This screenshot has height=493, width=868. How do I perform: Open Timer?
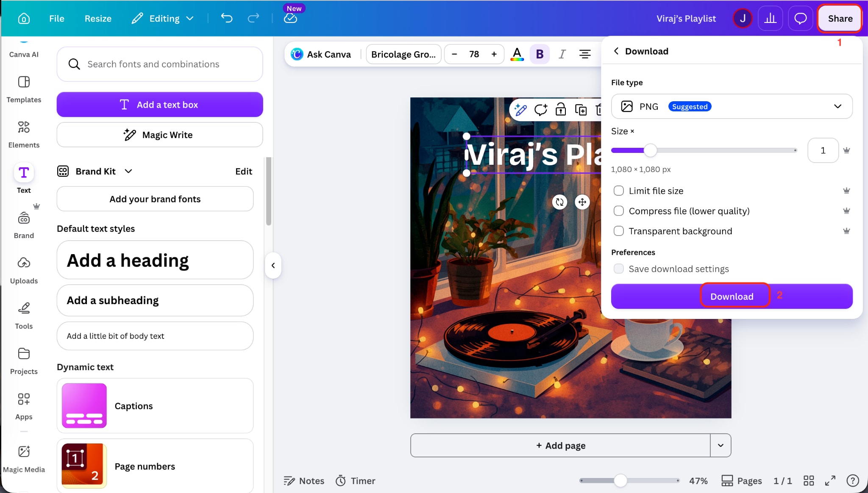[355, 481]
